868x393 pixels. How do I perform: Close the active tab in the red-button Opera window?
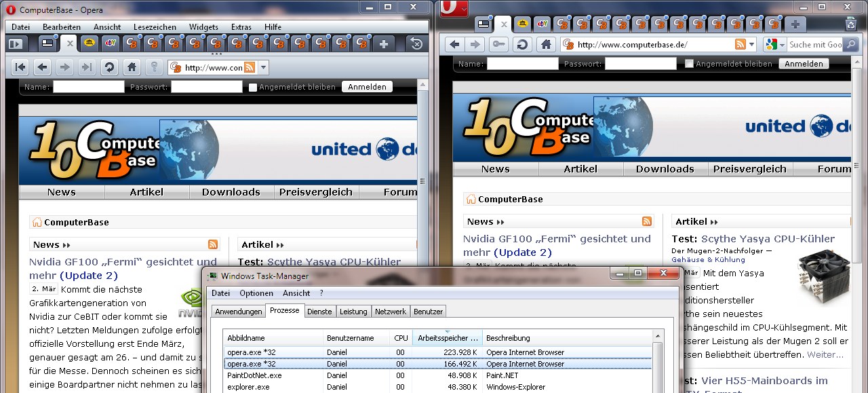pyautogui.click(x=503, y=24)
